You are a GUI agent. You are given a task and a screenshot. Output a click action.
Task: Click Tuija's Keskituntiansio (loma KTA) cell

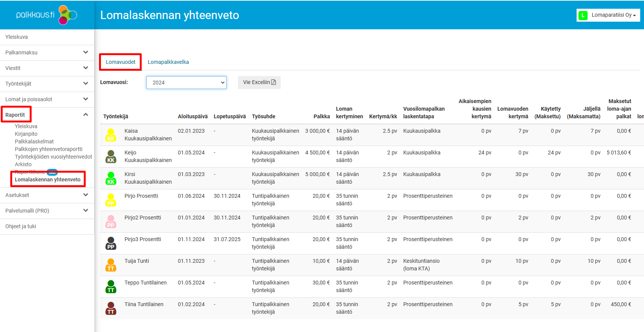click(x=421, y=265)
